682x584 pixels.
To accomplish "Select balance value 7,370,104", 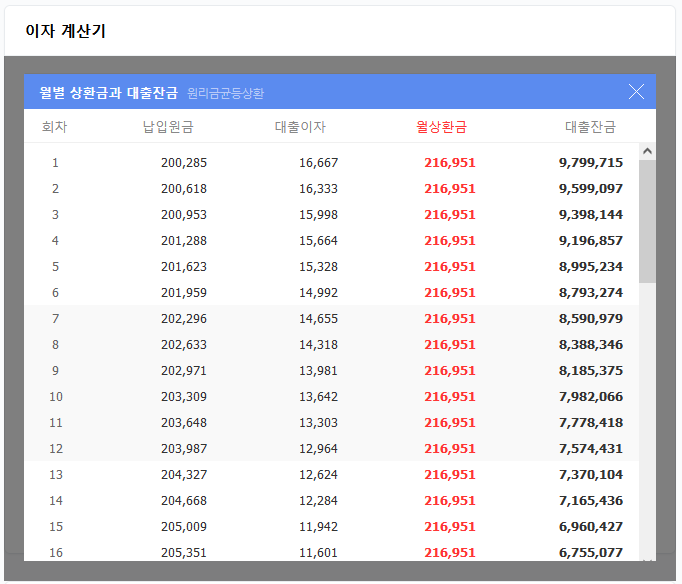I will (591, 475).
